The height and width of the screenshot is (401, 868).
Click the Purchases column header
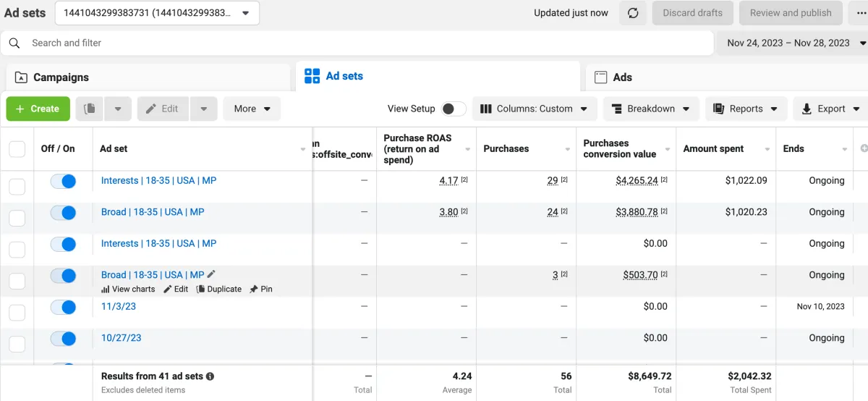(526, 148)
